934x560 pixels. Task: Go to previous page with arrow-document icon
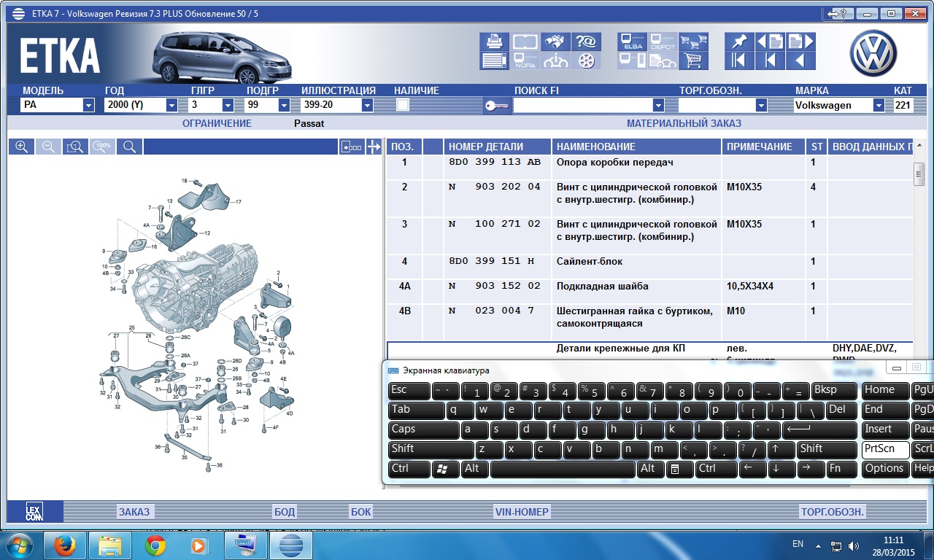pos(770,42)
